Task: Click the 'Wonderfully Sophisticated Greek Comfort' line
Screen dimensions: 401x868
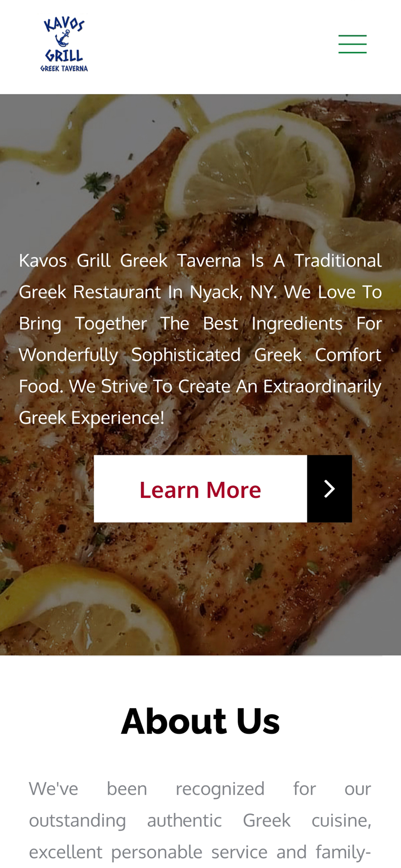Action: 200,355
